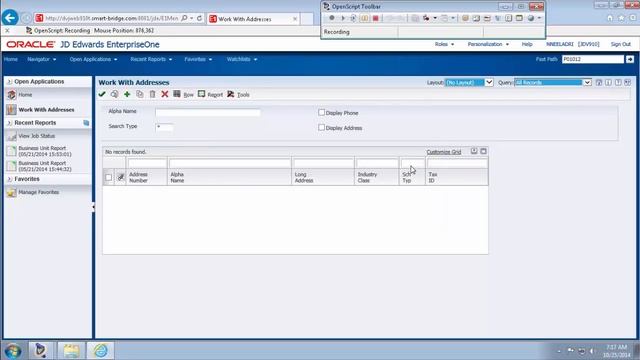The image size is (640, 360).
Task: Click the Tax ID filter field
Action: pyautogui.click(x=457, y=163)
